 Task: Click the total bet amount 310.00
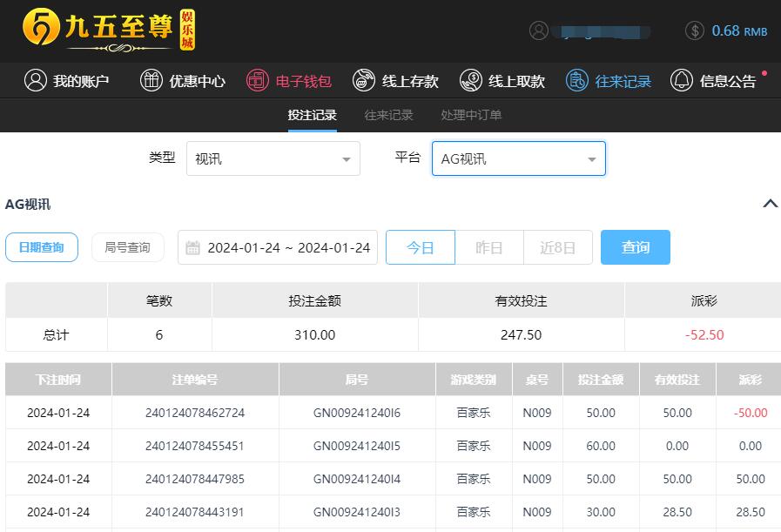(315, 334)
